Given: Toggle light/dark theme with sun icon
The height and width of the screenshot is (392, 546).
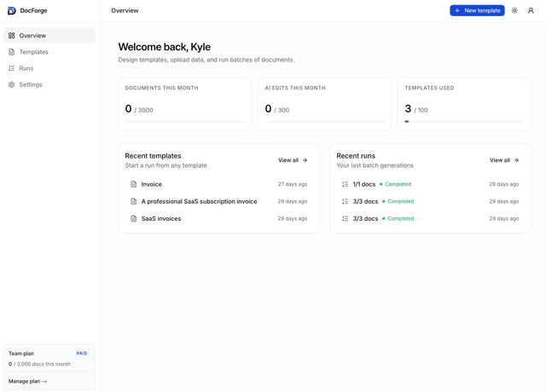Looking at the screenshot, I should point(514,10).
